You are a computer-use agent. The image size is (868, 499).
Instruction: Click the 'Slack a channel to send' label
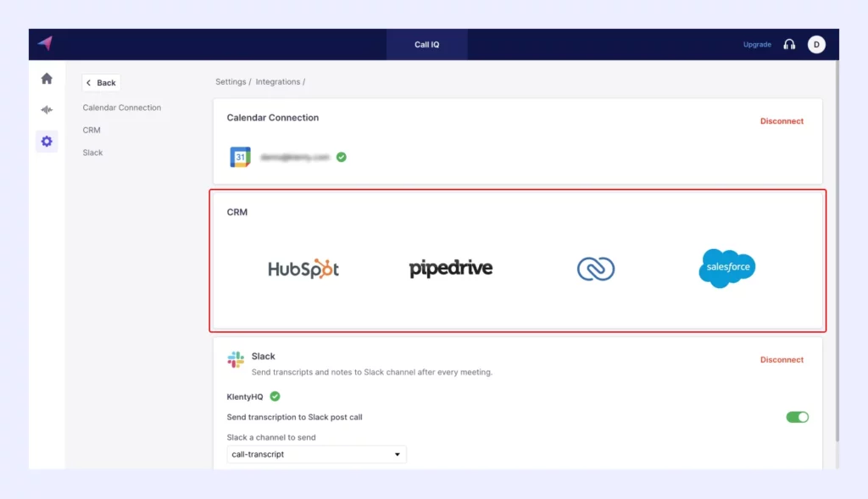pos(271,437)
